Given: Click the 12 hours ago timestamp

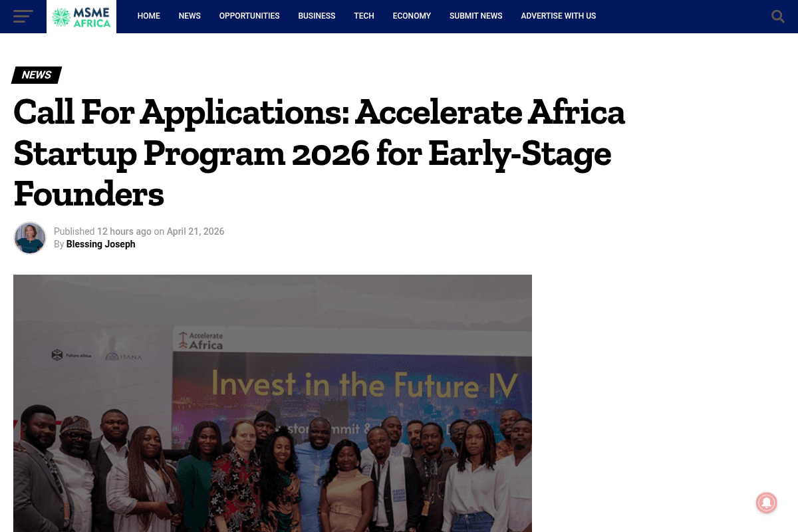Looking at the screenshot, I should 124,231.
